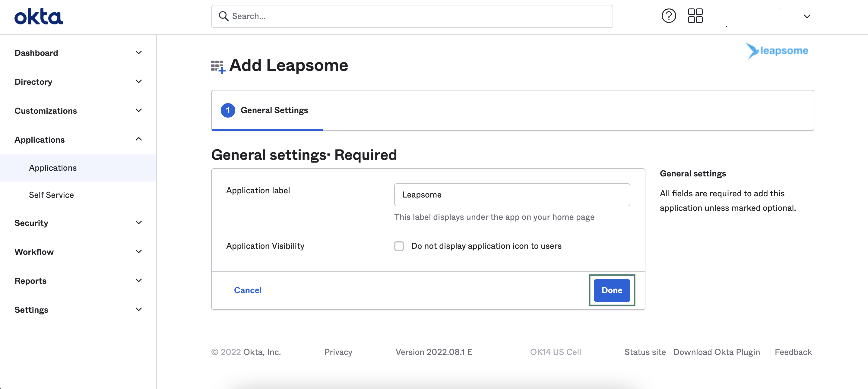Click Download Okta Plugin link
This screenshot has height=389, width=868.
[716, 352]
